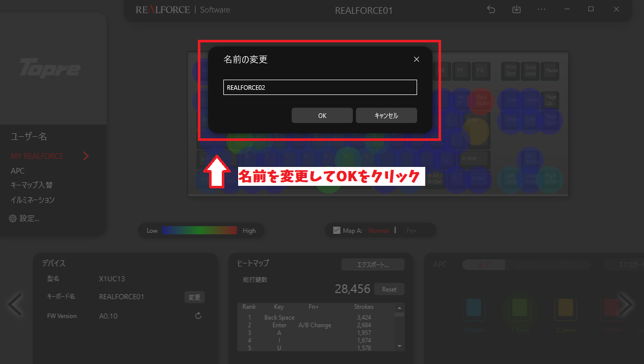The height and width of the screenshot is (364, 644).
Task: Go to previous panel with left arrow
Action: coord(14,305)
